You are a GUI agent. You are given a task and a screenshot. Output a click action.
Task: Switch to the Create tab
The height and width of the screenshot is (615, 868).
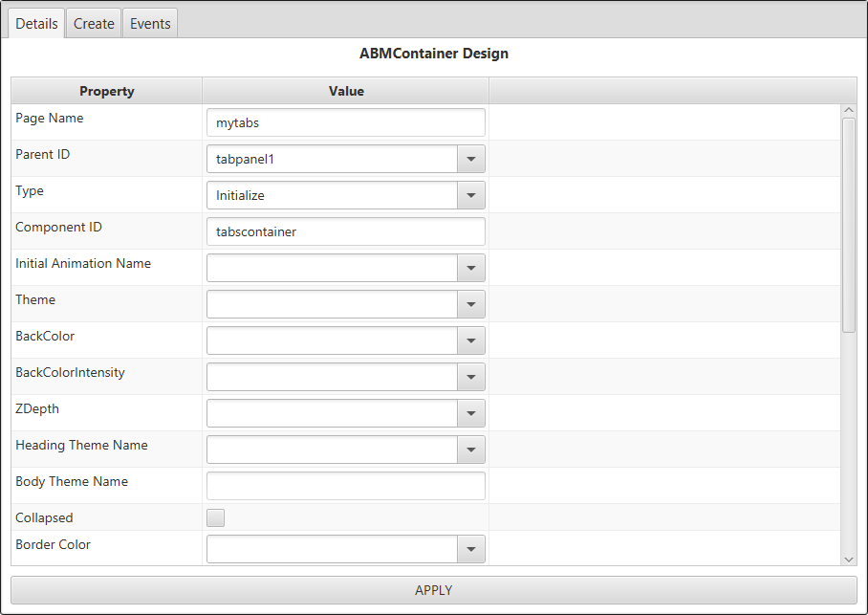(94, 24)
